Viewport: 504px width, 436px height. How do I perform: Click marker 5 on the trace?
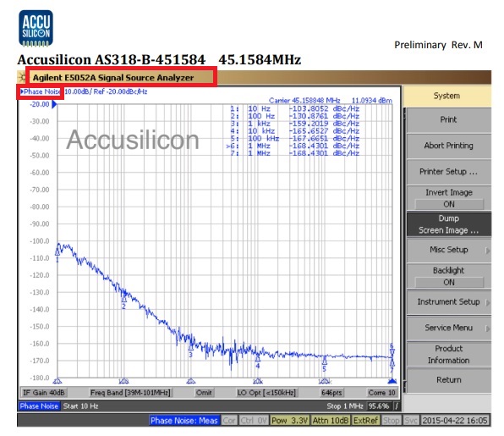(325, 363)
